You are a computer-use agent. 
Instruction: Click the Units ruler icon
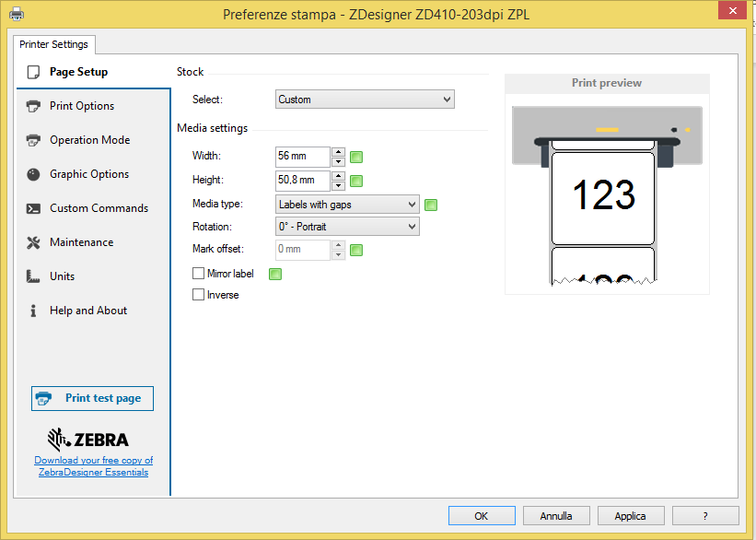[x=33, y=276]
